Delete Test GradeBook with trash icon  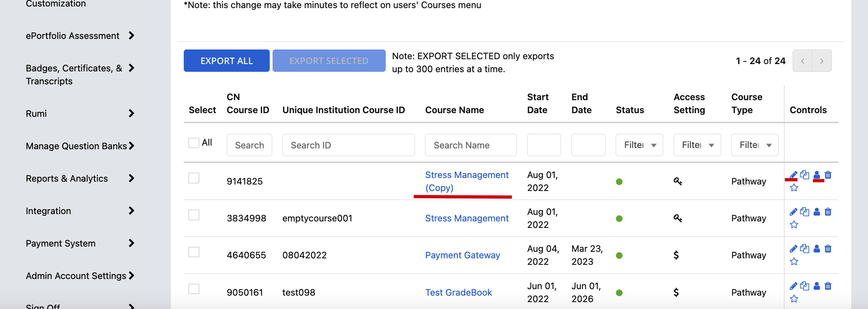click(x=828, y=286)
